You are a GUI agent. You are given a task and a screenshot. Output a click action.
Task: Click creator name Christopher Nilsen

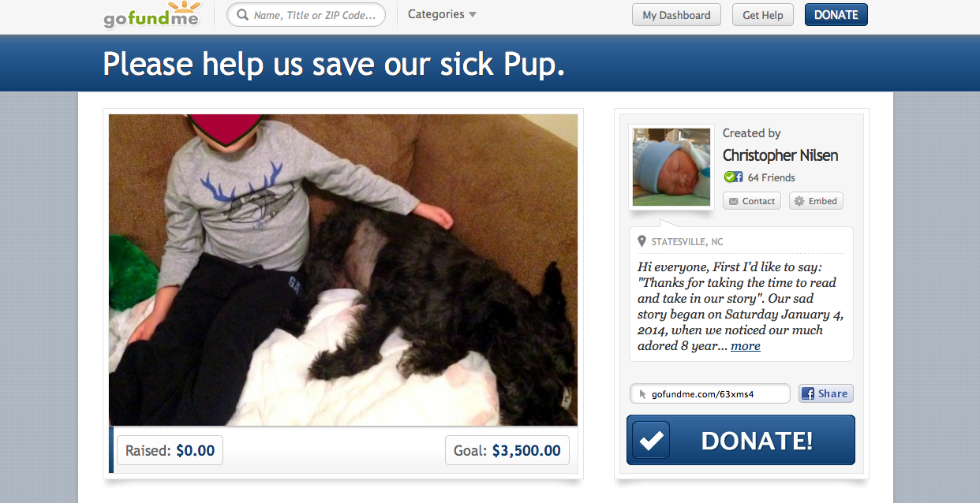(780, 155)
